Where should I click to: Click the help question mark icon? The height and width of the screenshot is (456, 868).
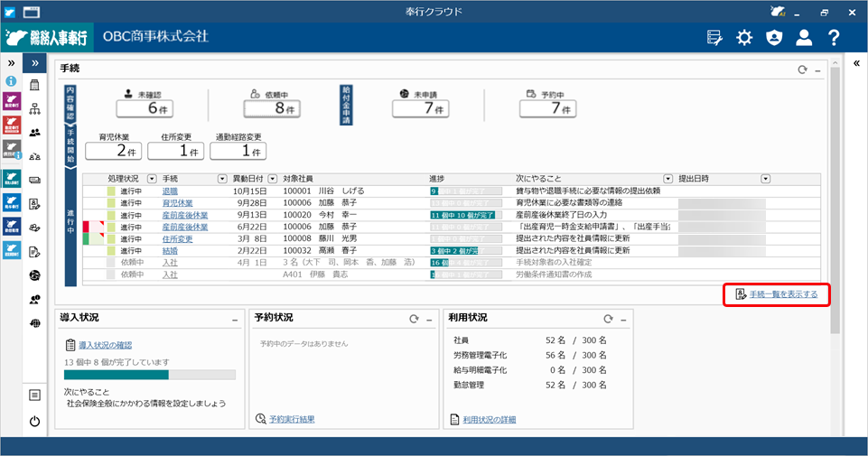click(834, 37)
